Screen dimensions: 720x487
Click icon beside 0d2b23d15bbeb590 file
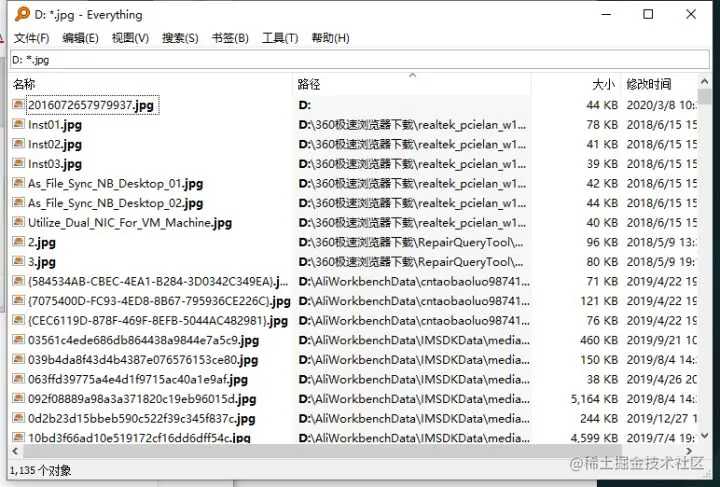[18, 418]
